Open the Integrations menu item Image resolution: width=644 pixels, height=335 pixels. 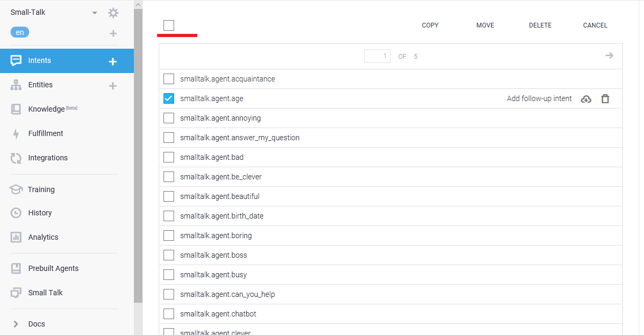click(48, 158)
